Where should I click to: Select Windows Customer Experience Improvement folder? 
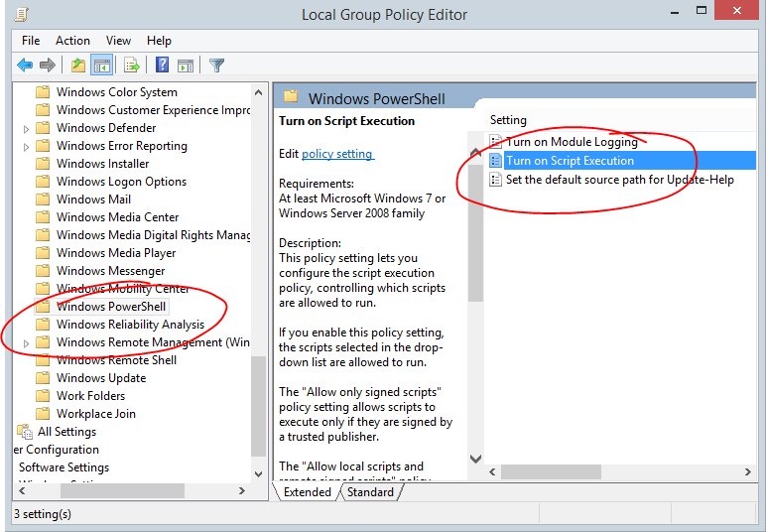click(153, 110)
